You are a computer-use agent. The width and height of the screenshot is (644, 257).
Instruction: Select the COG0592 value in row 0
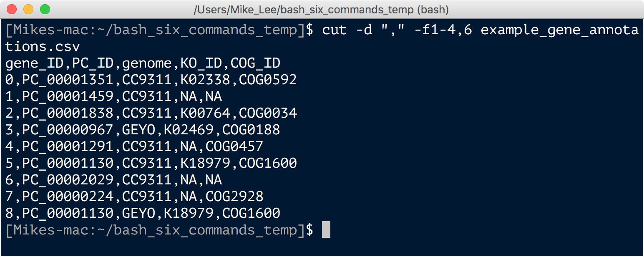[x=268, y=80]
